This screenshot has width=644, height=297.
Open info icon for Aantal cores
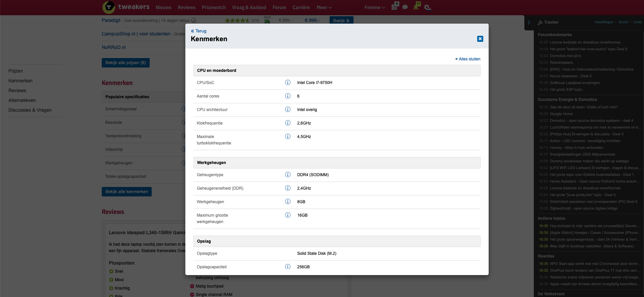288,96
